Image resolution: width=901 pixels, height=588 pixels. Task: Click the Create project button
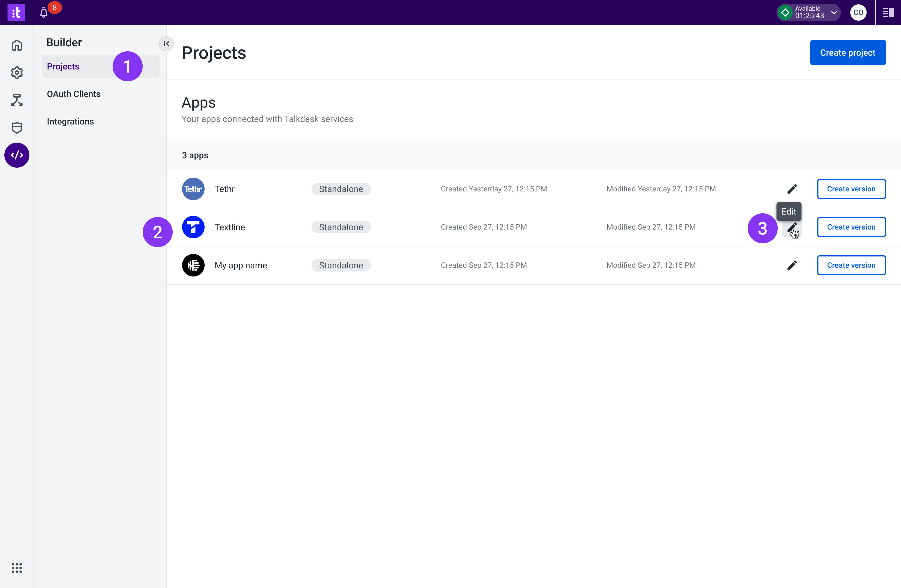848,53
